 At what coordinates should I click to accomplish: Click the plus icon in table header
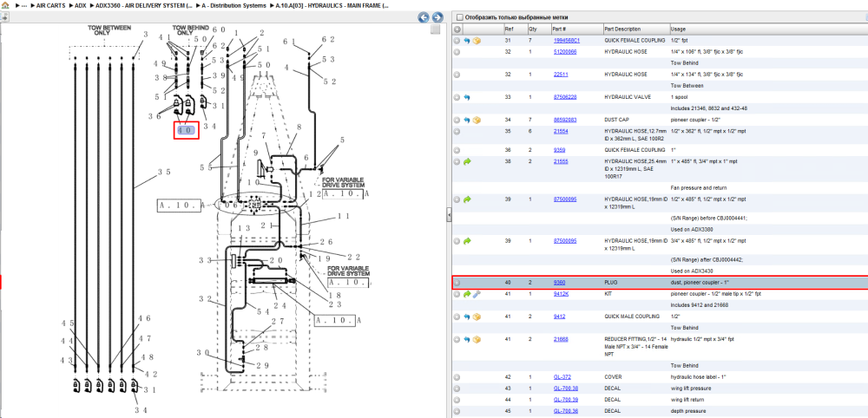[x=457, y=29]
